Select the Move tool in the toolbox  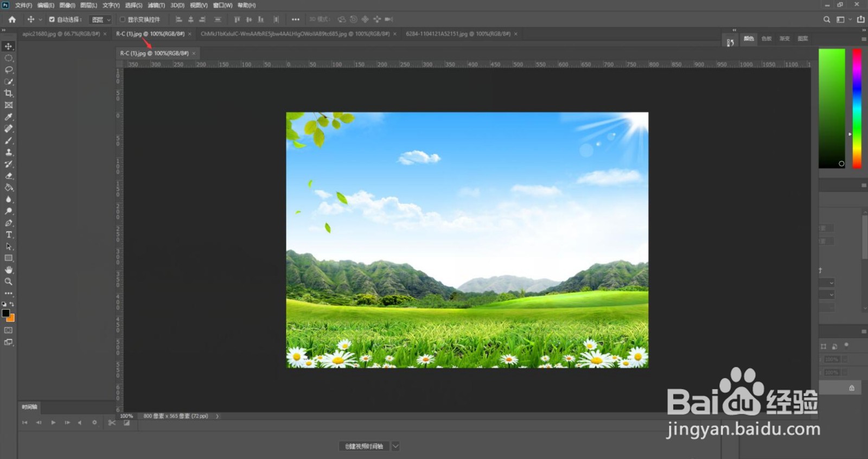(9, 46)
